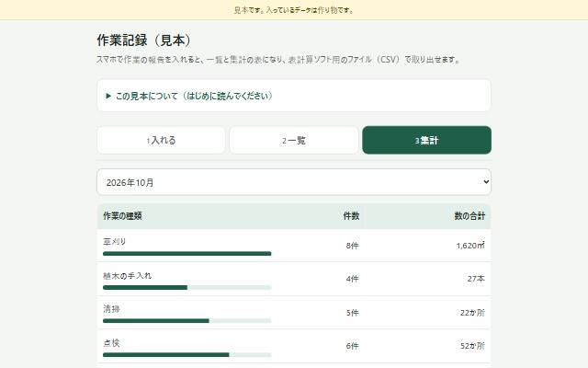The width and height of the screenshot is (588, 368).
Task: Click the 植木の手入れ progress bar
Action: [187, 288]
